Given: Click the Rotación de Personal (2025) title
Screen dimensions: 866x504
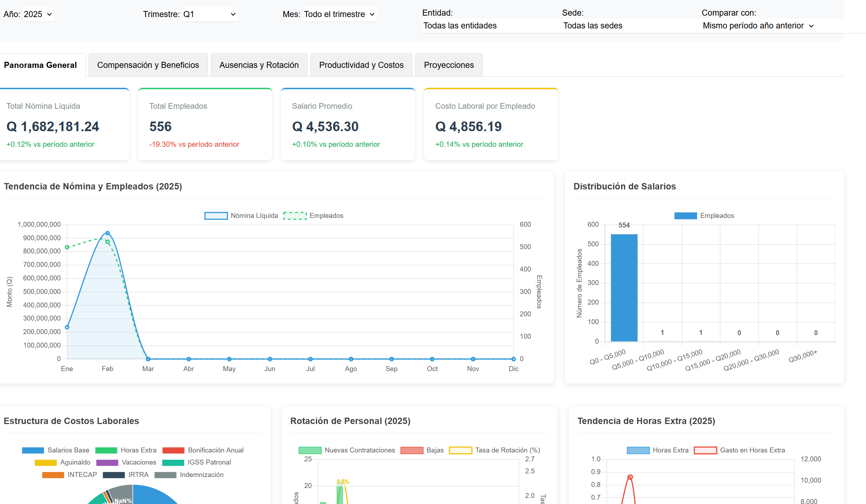Looking at the screenshot, I should pos(350,421).
